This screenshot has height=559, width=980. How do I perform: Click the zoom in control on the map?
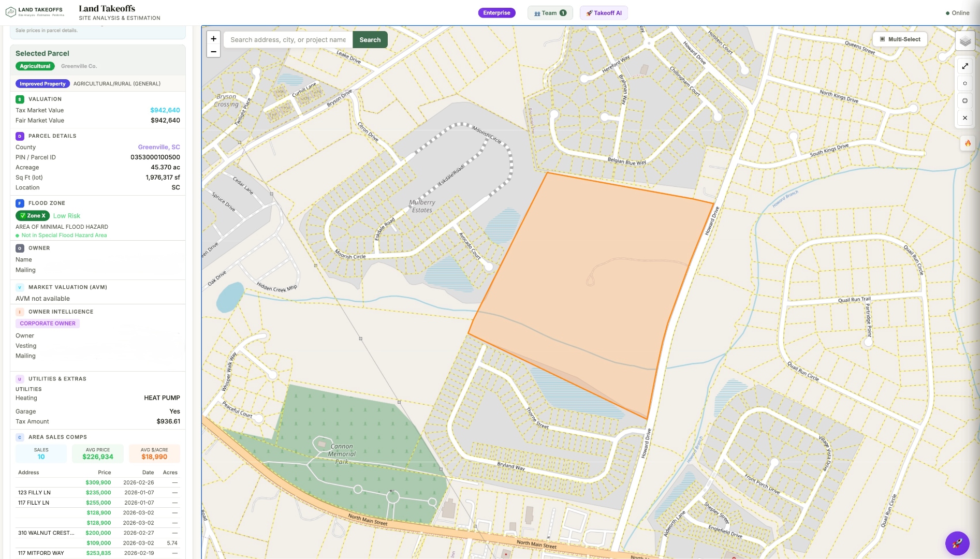[213, 38]
